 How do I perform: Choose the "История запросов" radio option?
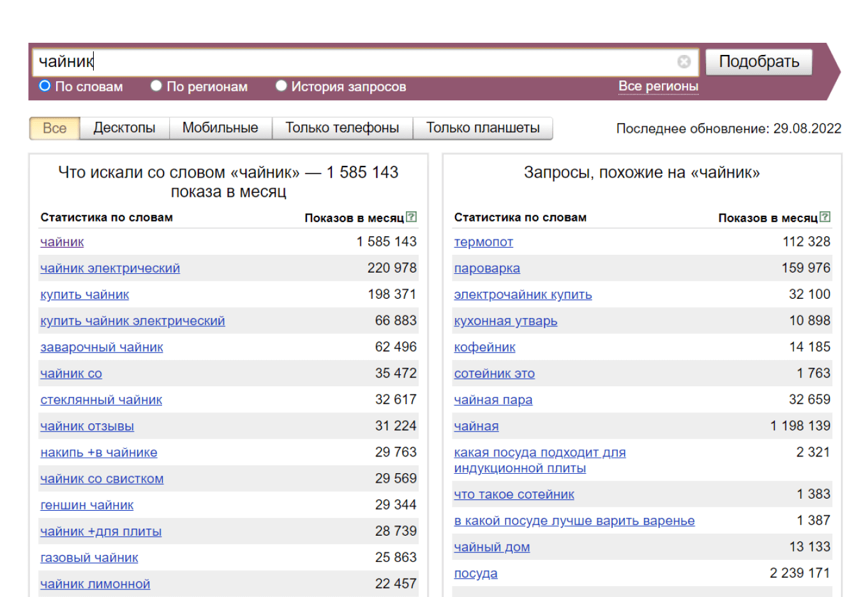[281, 86]
